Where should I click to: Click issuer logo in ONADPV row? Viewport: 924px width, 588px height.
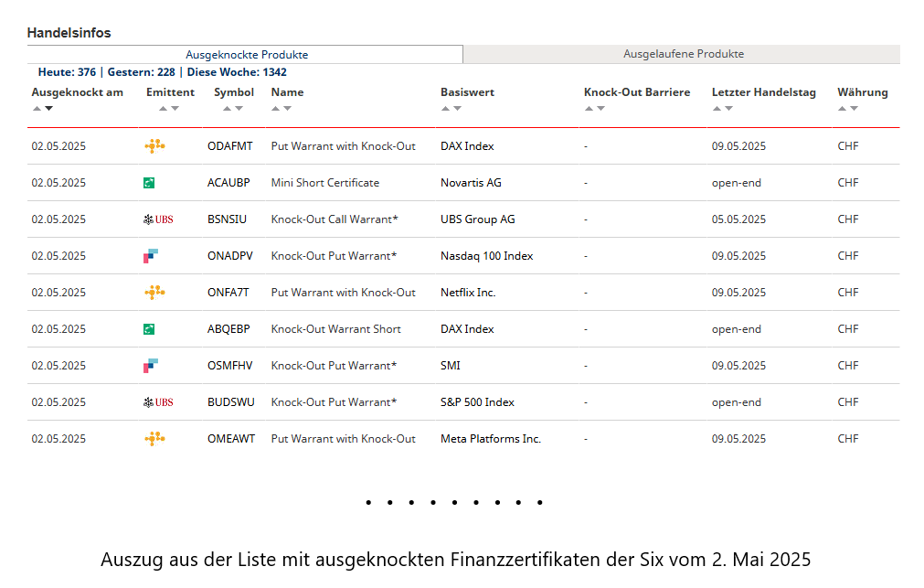pyautogui.click(x=151, y=256)
